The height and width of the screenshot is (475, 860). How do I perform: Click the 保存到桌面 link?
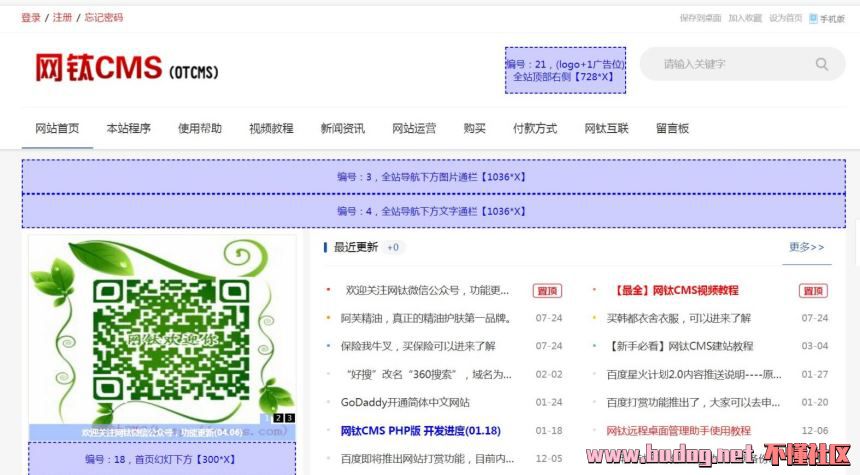click(x=700, y=18)
